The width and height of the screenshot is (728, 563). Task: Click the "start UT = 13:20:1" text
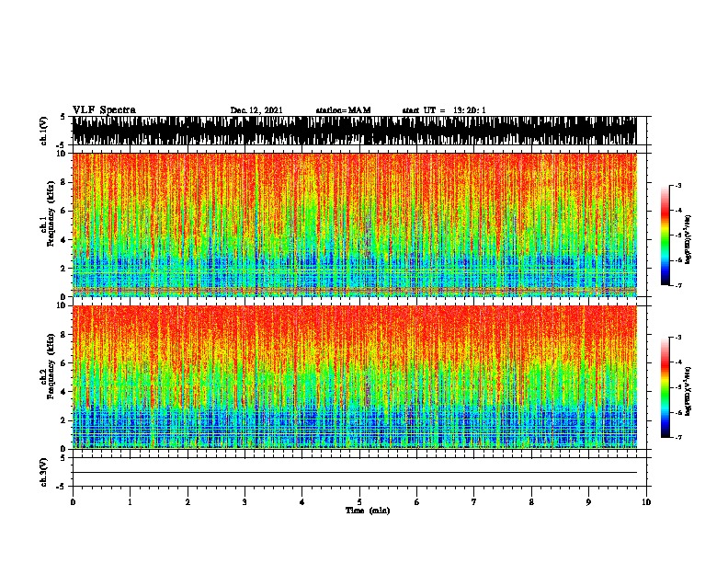click(x=444, y=110)
